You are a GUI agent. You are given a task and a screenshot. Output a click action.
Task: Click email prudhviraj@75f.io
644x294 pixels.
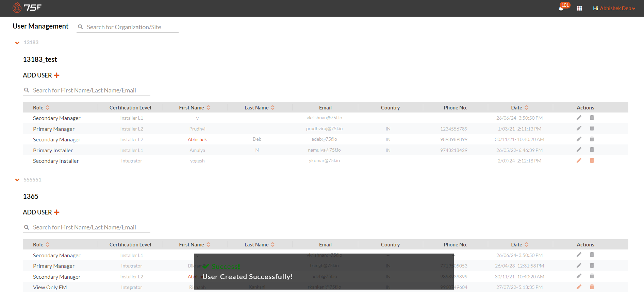coord(324,128)
